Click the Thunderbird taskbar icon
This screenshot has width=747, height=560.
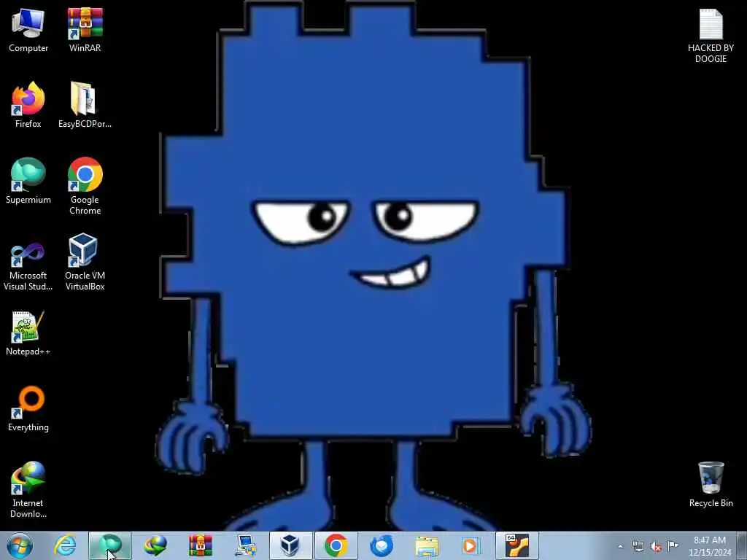(x=382, y=545)
